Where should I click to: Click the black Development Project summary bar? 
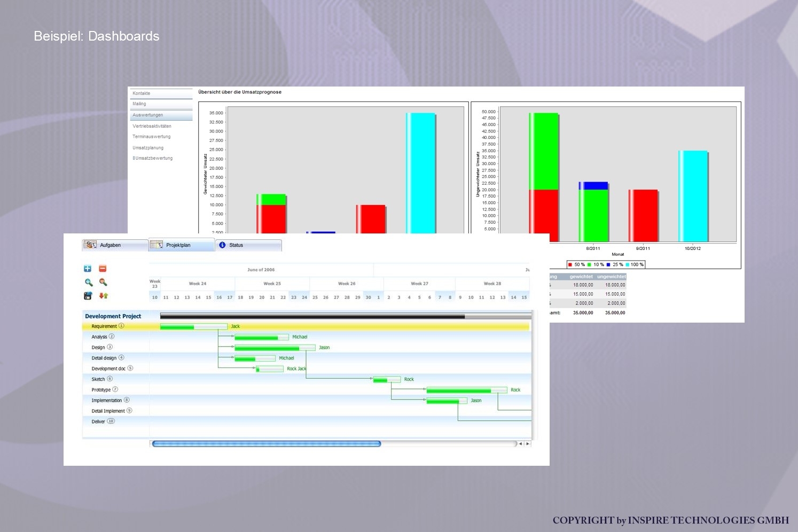coord(346,316)
